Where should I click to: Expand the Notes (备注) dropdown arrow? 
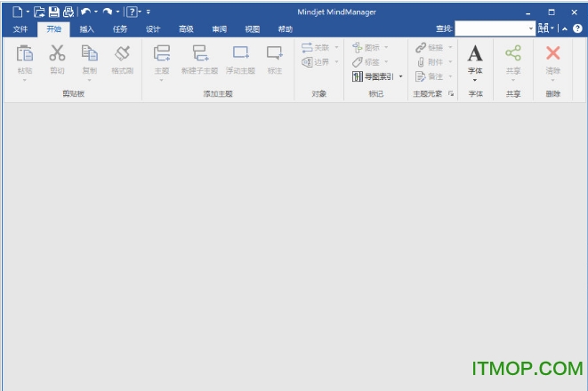(x=450, y=76)
